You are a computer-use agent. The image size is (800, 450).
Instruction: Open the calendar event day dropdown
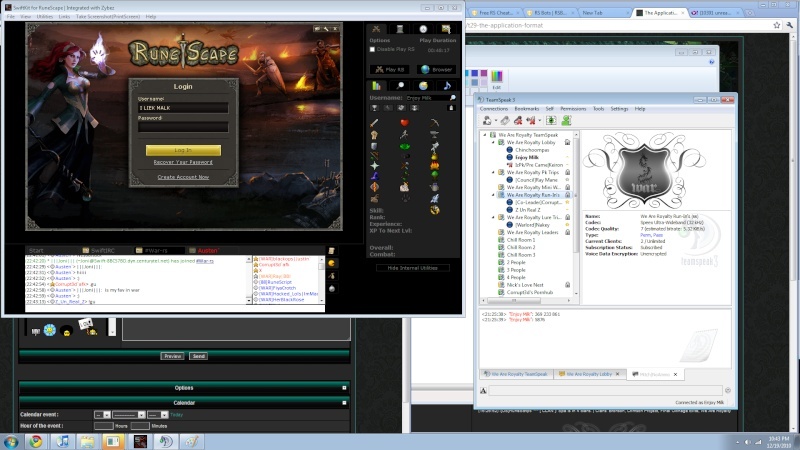tap(102, 415)
